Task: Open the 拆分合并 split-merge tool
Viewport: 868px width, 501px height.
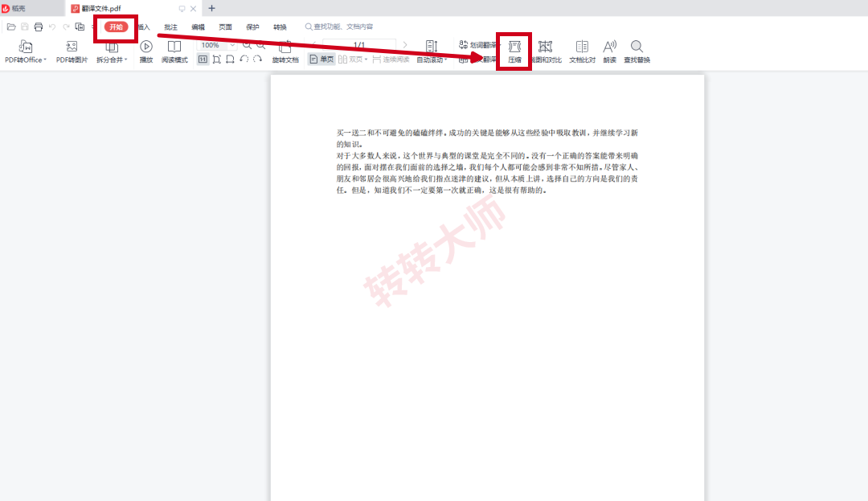Action: tap(111, 51)
